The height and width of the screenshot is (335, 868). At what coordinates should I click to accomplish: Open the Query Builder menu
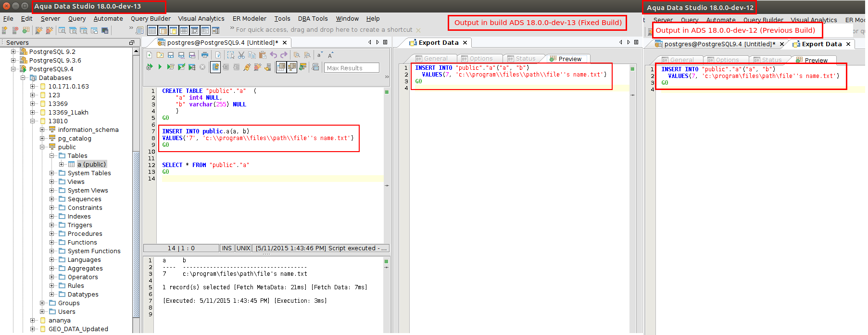tap(151, 18)
